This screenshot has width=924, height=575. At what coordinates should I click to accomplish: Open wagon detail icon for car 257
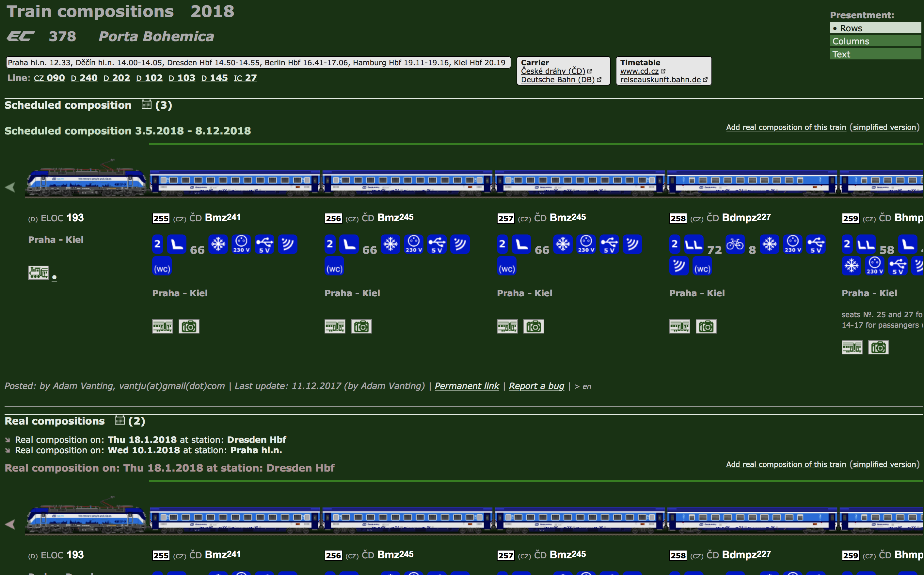(x=507, y=326)
